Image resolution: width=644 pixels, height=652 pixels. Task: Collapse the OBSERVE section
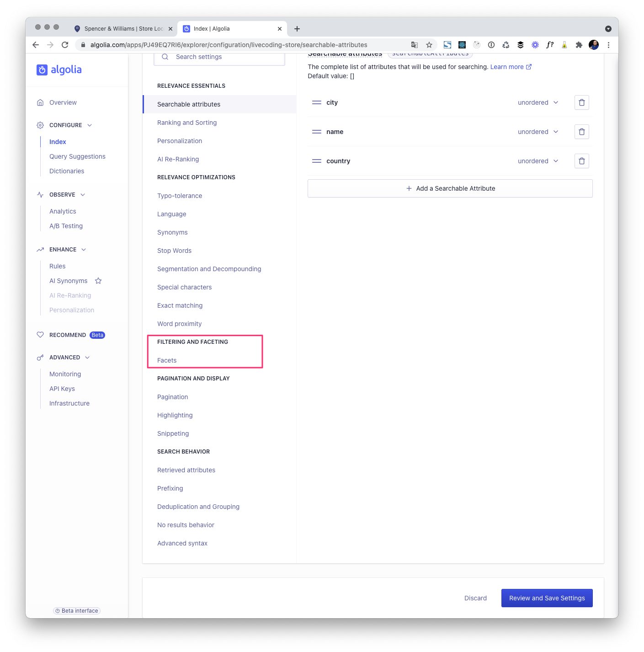83,195
